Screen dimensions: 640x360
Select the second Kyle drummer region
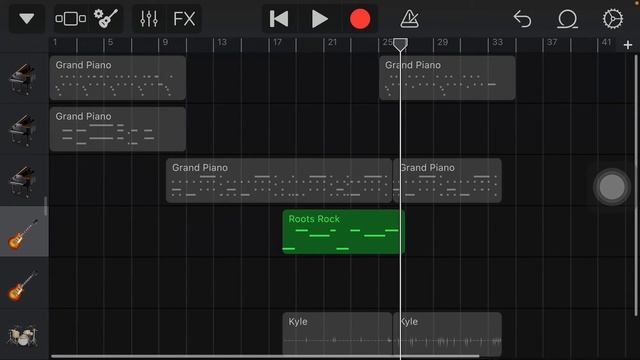[447, 334]
